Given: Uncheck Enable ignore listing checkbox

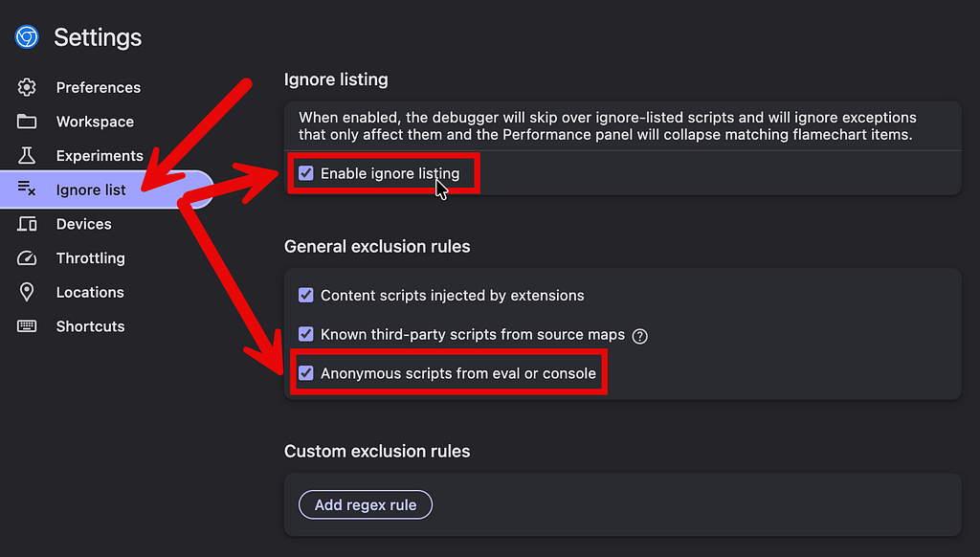Looking at the screenshot, I should [305, 173].
